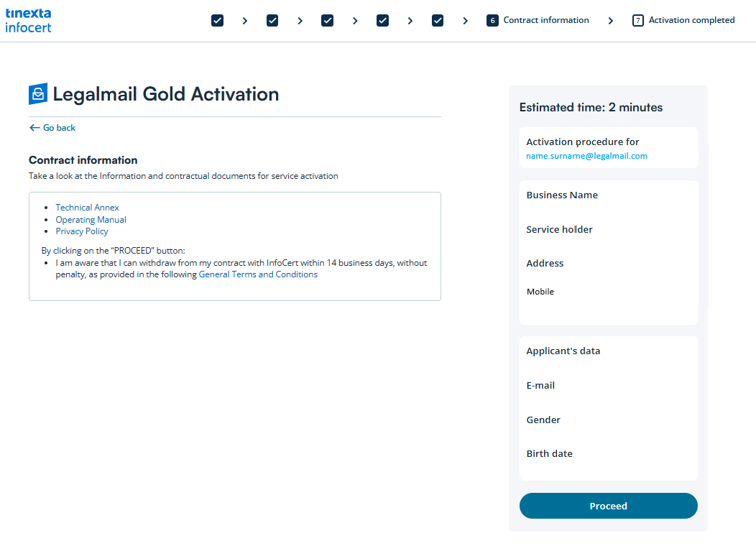
Task: Open the General Terms and Conditions
Action: tap(258, 274)
